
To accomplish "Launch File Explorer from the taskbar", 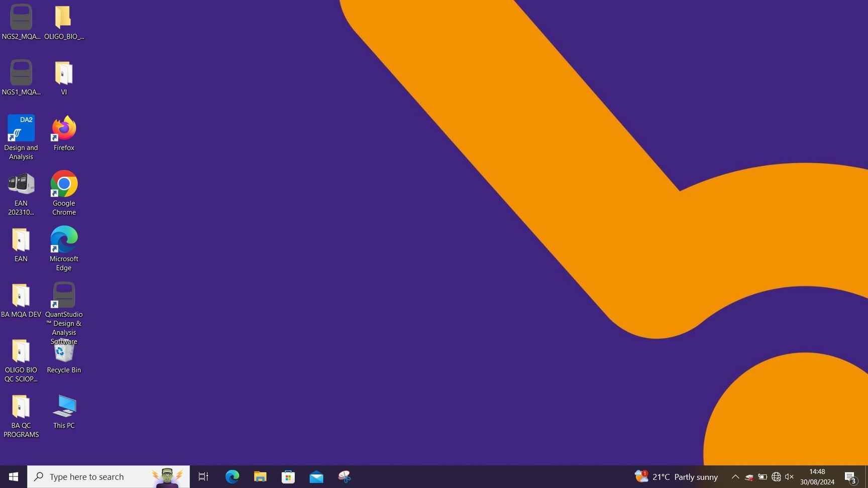I will 260,476.
